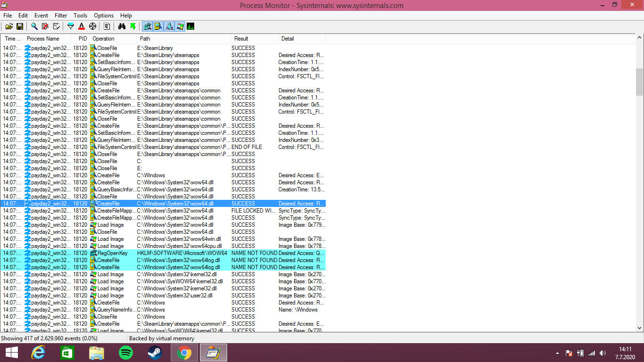644x362 pixels.
Task: Expand hidden system tray icons arrow
Action: click(558, 353)
